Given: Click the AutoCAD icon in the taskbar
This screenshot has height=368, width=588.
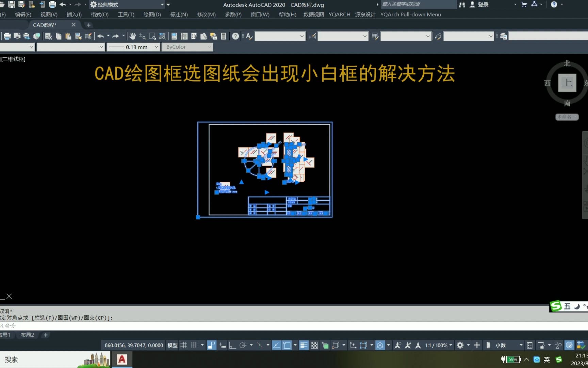Looking at the screenshot, I should tap(122, 359).
